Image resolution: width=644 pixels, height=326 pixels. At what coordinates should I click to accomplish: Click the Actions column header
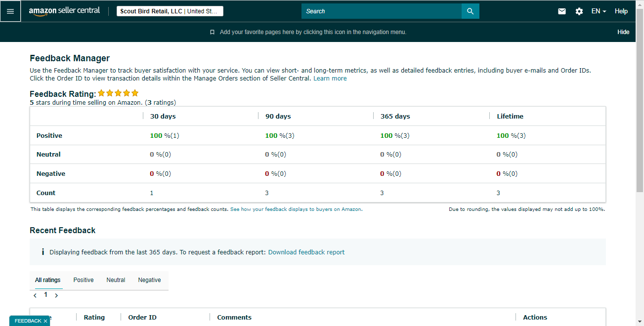pos(535,318)
